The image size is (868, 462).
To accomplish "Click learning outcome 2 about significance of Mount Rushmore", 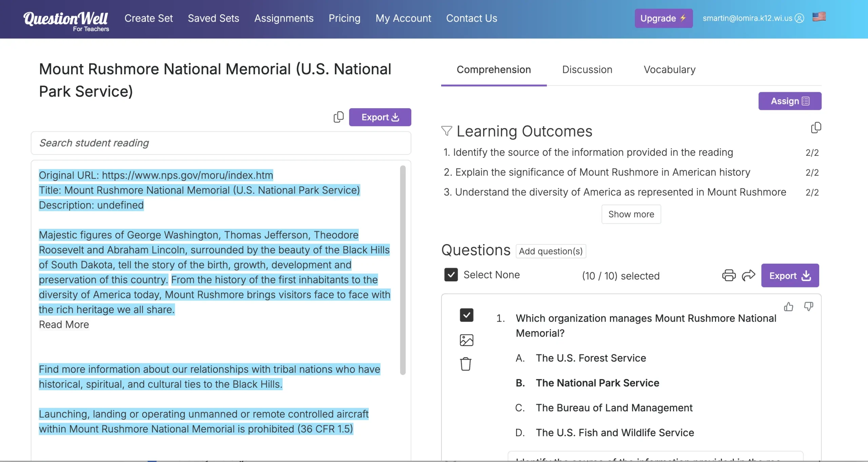I will (x=597, y=172).
